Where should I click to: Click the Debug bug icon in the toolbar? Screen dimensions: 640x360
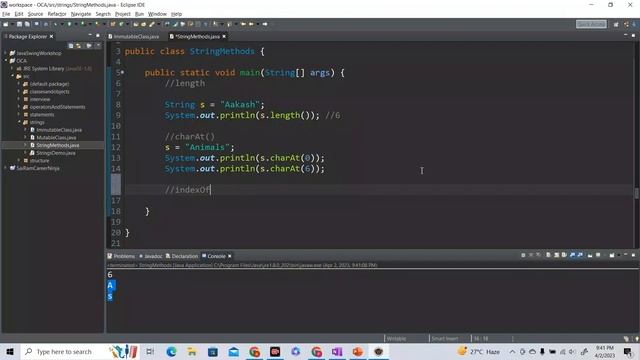[x=55, y=24]
